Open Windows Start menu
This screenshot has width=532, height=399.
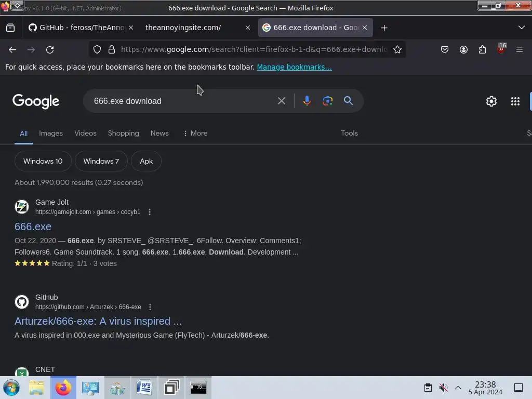(11, 388)
